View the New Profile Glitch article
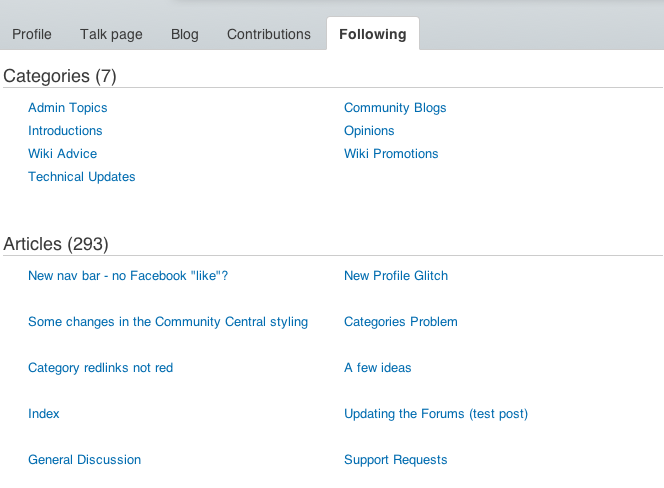 coord(396,276)
